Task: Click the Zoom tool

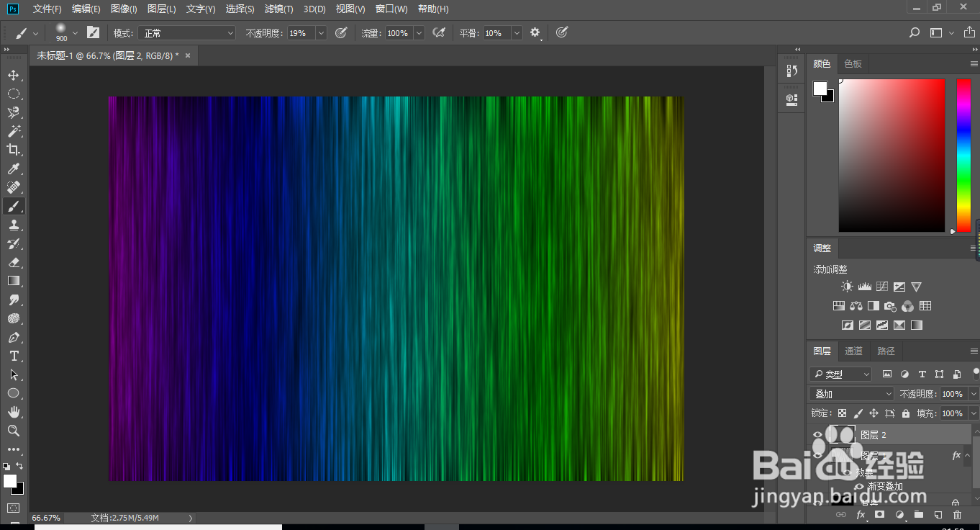Action: (13, 431)
